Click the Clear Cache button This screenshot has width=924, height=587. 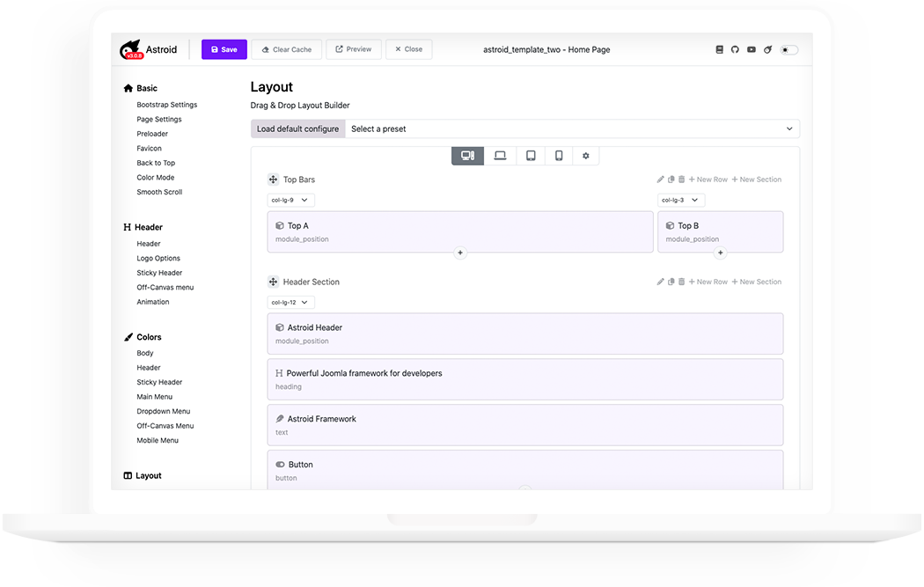click(x=286, y=49)
